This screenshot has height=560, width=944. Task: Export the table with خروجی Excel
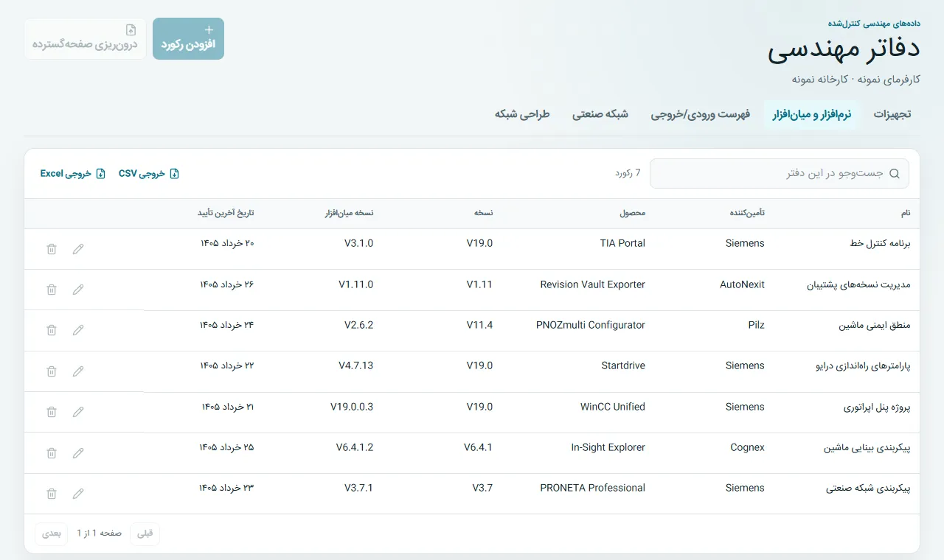(x=72, y=174)
